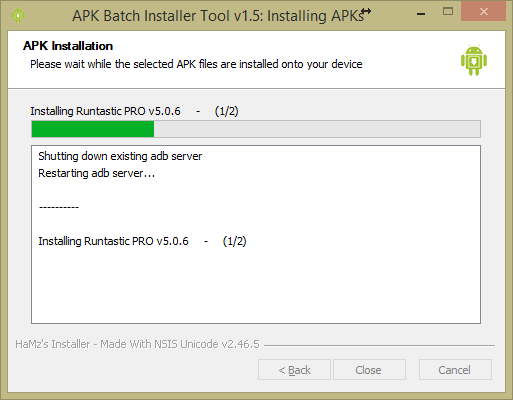Click the Android app icon in title bar

pyautogui.click(x=18, y=15)
